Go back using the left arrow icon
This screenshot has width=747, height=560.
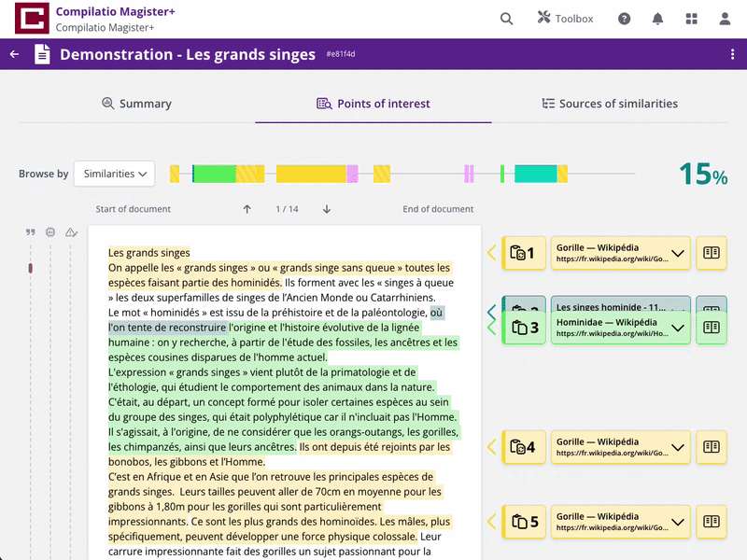pos(14,54)
